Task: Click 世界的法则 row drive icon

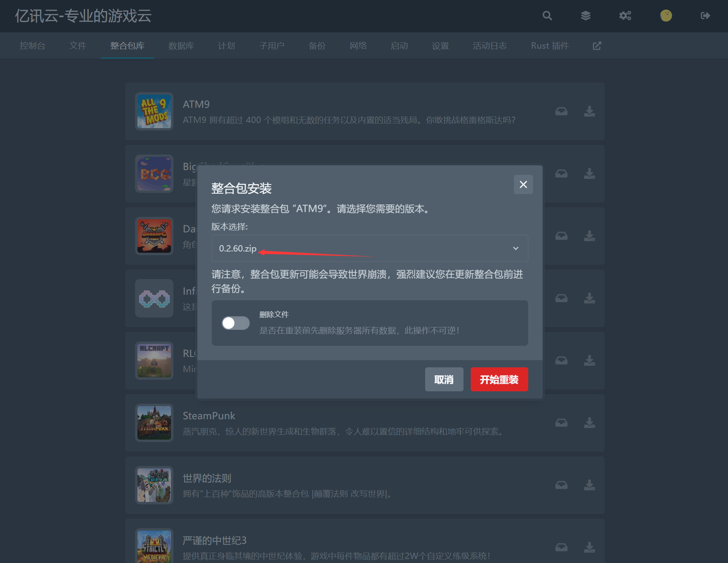Action: [x=561, y=485]
